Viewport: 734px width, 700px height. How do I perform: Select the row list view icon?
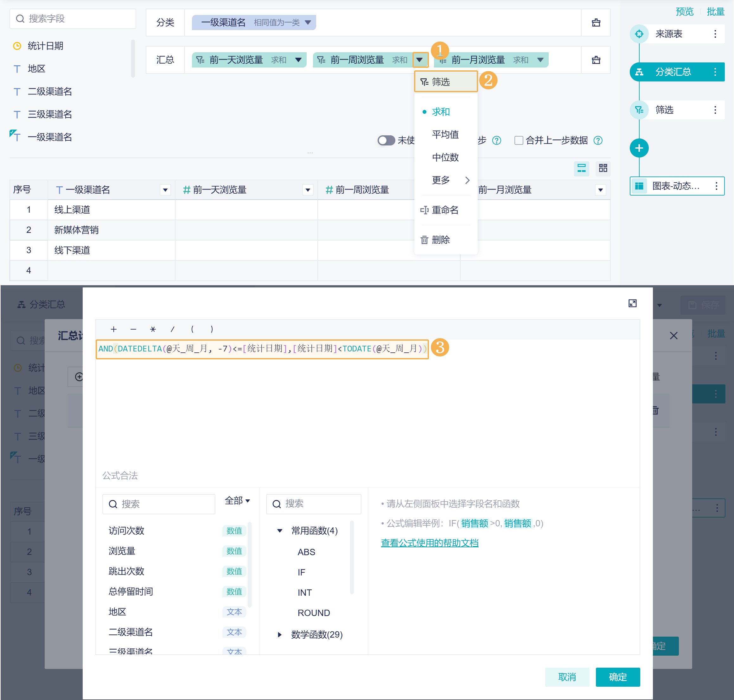pyautogui.click(x=581, y=168)
